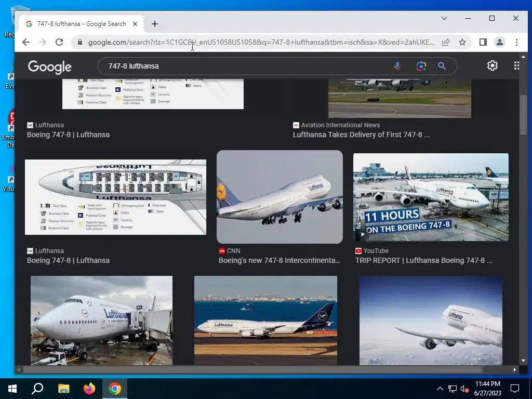Open the CNN takeoff image of the 747-8
The height and width of the screenshot is (399, 532).
(x=280, y=197)
